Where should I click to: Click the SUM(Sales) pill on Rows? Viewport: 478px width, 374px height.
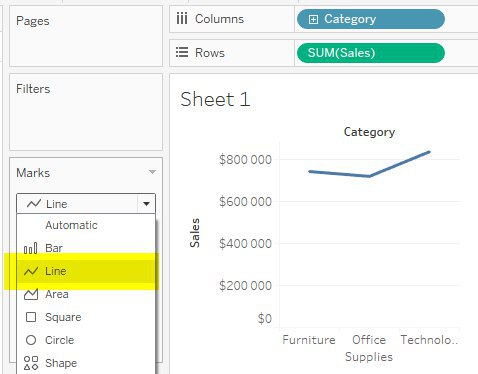(x=371, y=53)
